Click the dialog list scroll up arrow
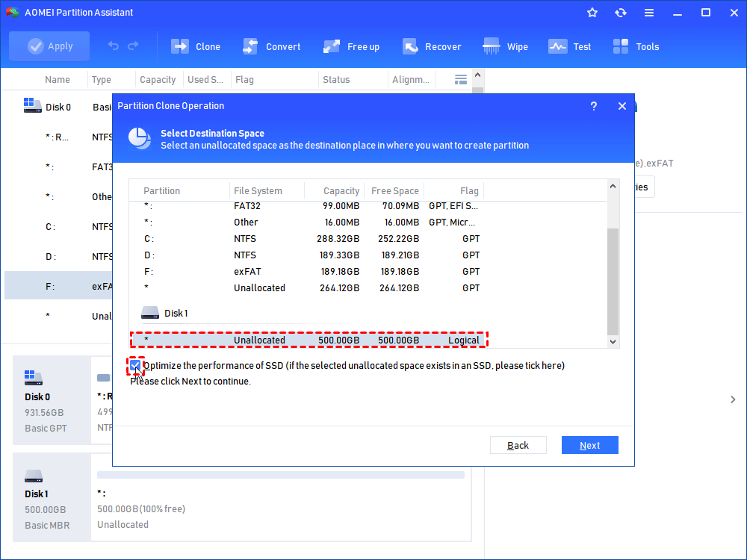 613,186
